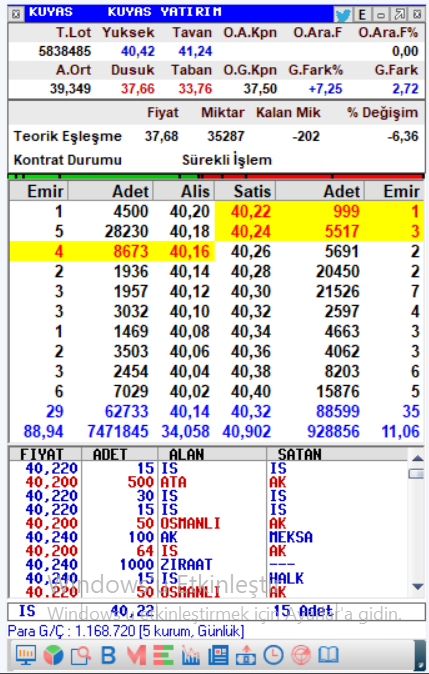Select best ask price 40,22 highlighted

(251, 211)
